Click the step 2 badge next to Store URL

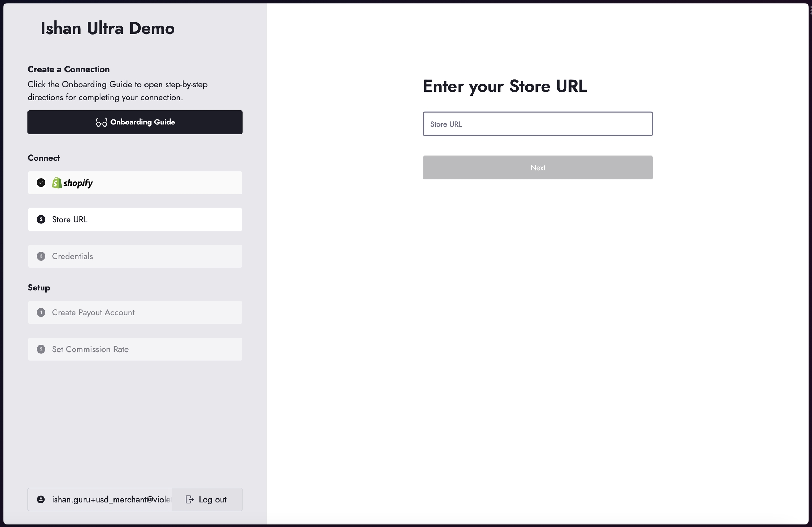tap(41, 219)
